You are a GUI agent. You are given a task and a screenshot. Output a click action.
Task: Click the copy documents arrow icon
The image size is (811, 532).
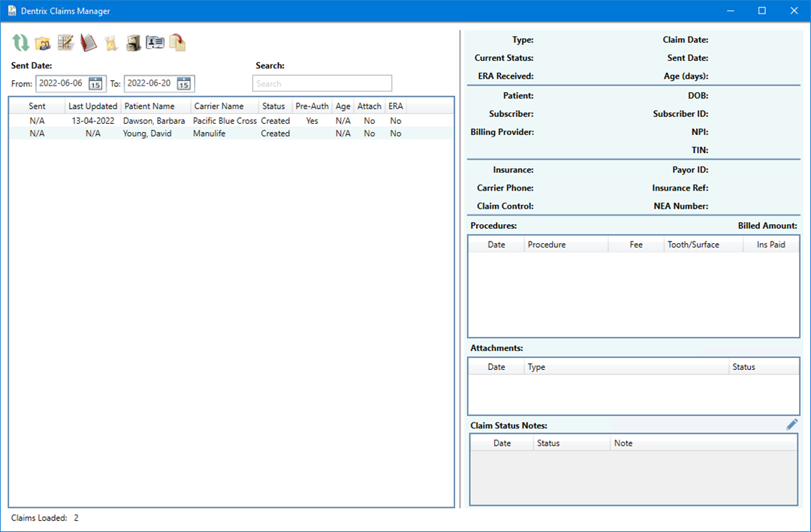pyautogui.click(x=177, y=43)
